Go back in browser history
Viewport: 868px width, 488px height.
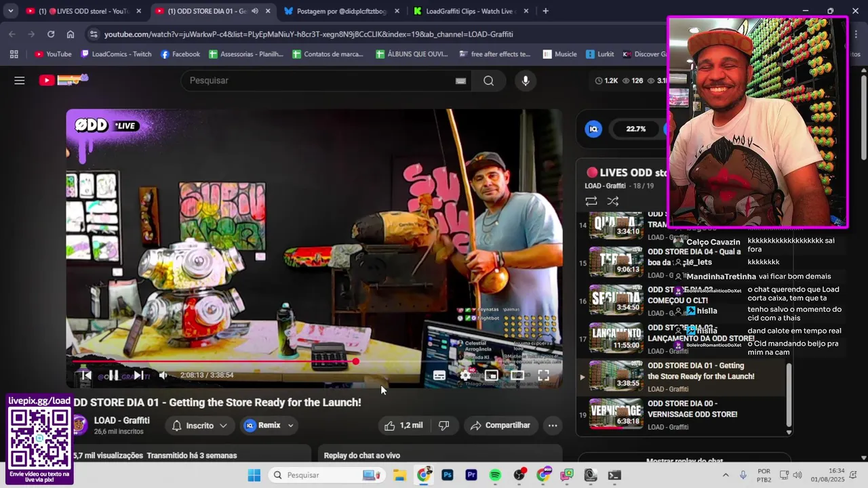point(12,34)
